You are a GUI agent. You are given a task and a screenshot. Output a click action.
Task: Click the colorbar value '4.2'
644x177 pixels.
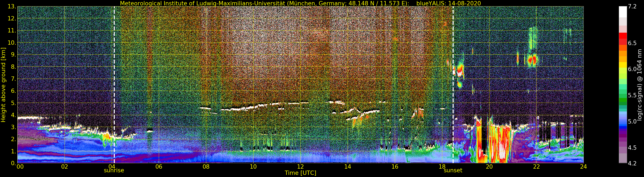[632, 163]
